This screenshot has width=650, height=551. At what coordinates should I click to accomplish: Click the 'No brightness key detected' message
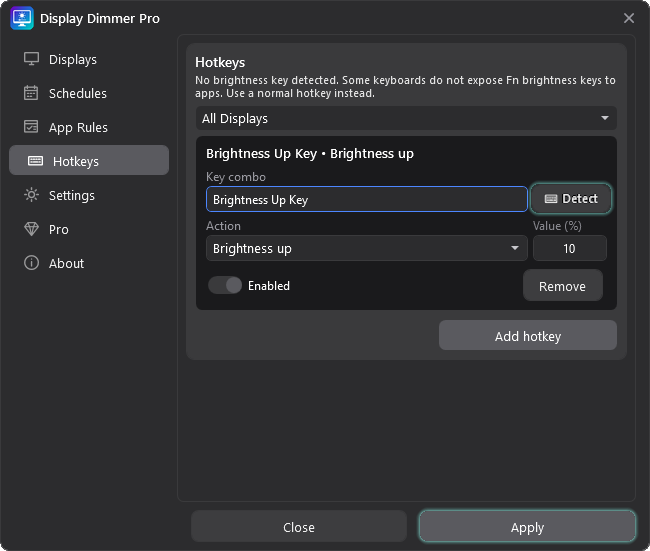click(405, 86)
